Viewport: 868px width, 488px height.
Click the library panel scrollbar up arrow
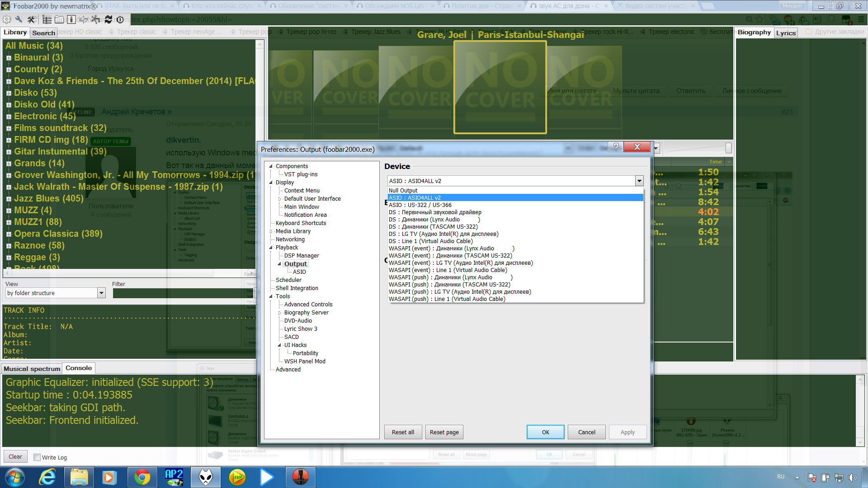[260, 44]
